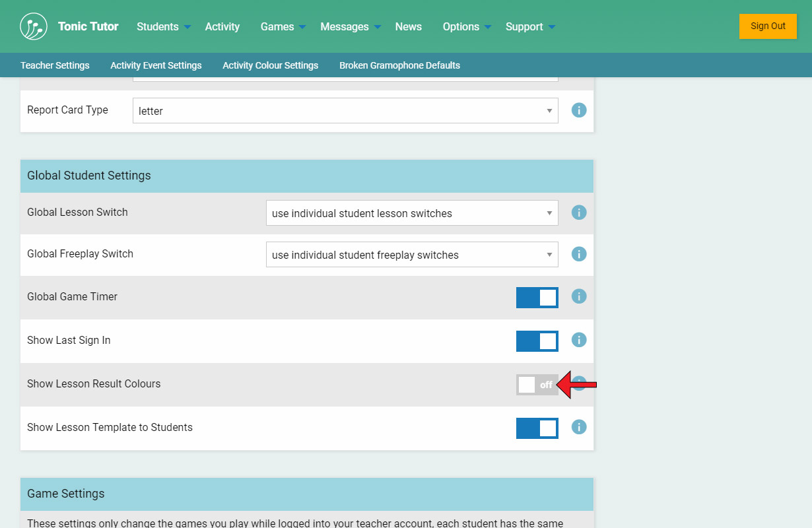Switch to Activity Colour Settings tab
The image size is (812, 528).
click(270, 65)
